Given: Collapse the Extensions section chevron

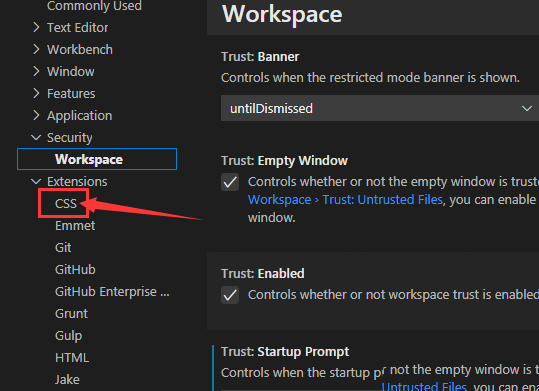Looking at the screenshot, I should tap(36, 182).
